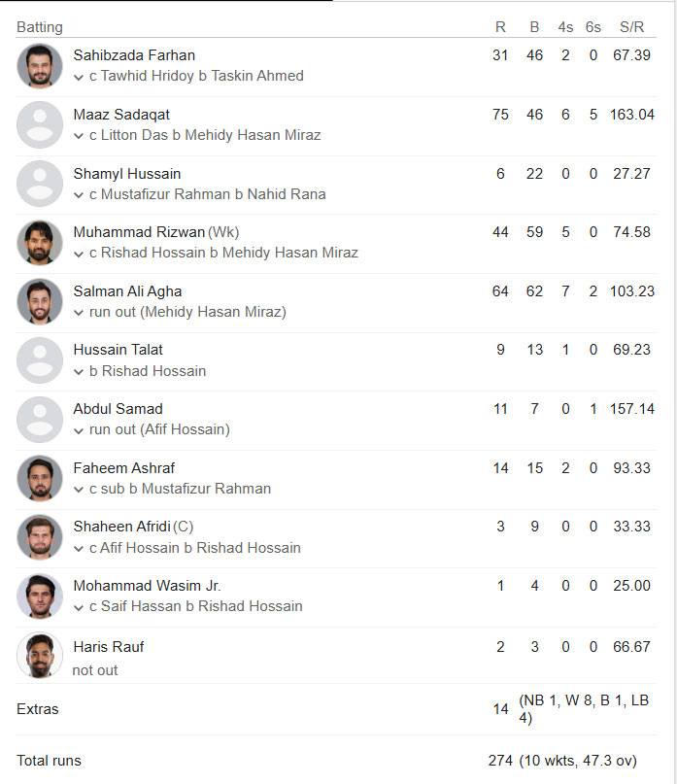Click the Batting column header
677x784 pixels.
[x=40, y=27]
